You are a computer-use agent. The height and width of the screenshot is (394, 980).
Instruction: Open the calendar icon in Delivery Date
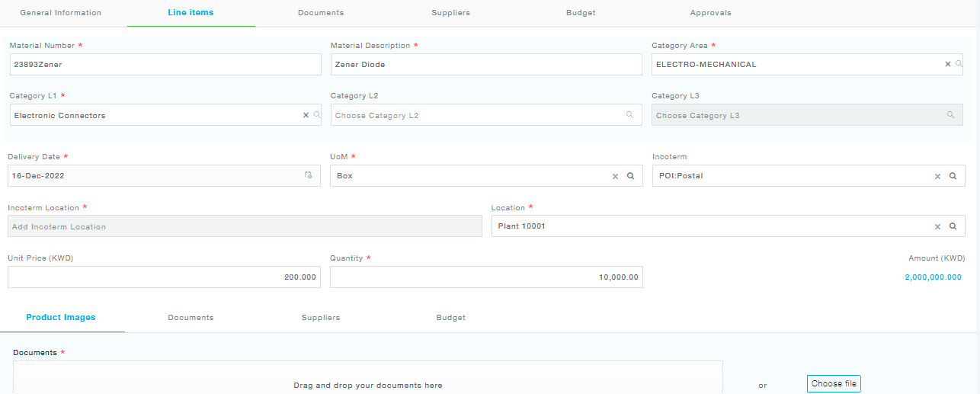click(308, 175)
